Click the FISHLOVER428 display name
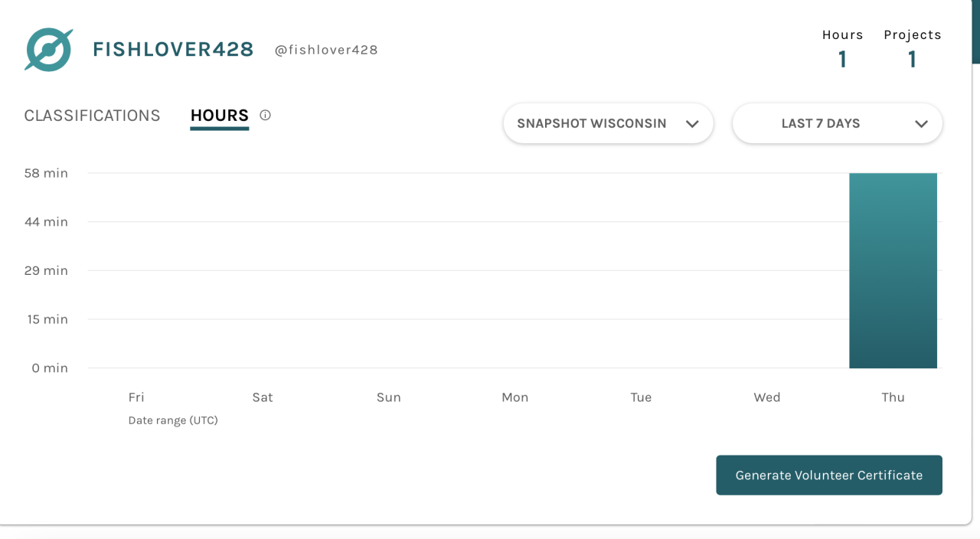This screenshot has height=539, width=980. click(x=173, y=50)
